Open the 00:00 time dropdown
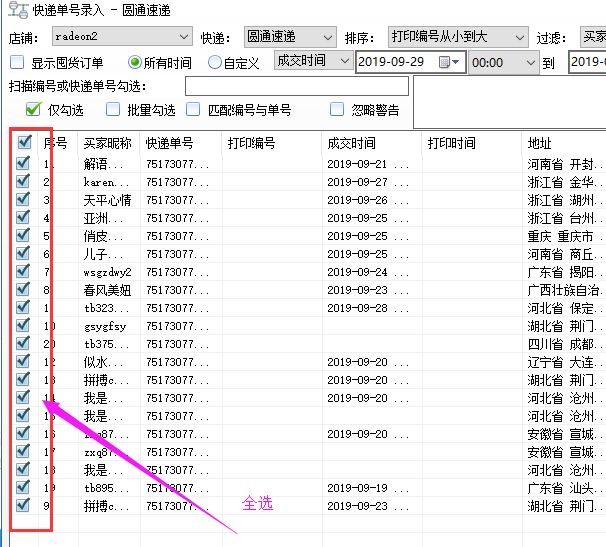 502,62
